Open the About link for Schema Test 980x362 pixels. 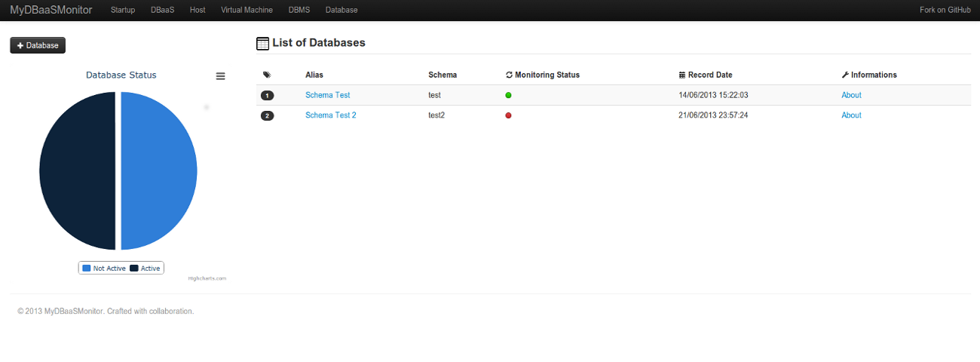click(851, 95)
